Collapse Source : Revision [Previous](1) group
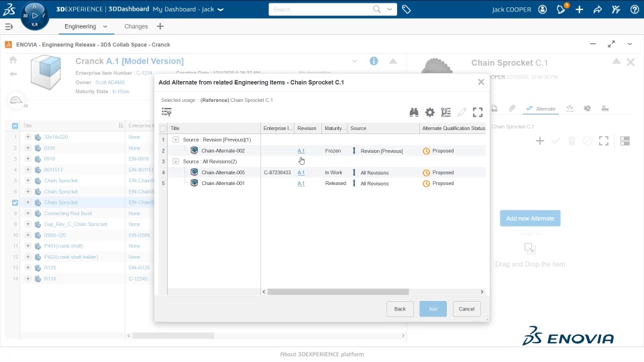This screenshot has height=362, width=644. 176,139
